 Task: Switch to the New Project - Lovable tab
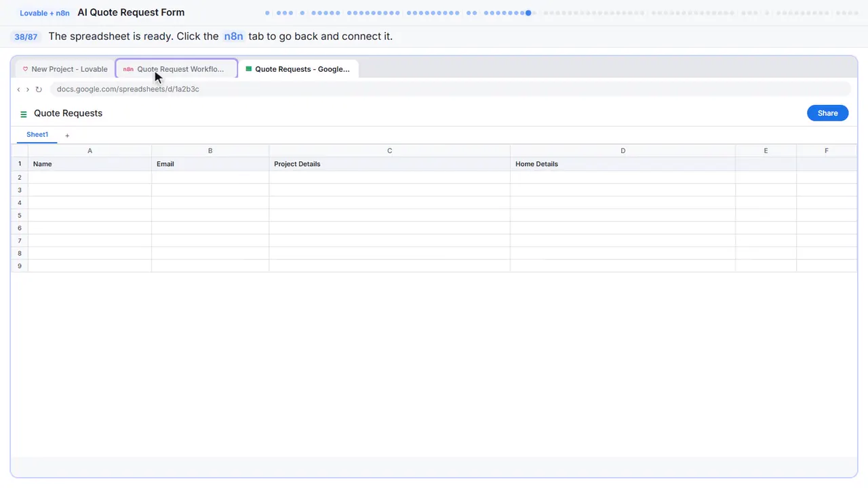[65, 69]
